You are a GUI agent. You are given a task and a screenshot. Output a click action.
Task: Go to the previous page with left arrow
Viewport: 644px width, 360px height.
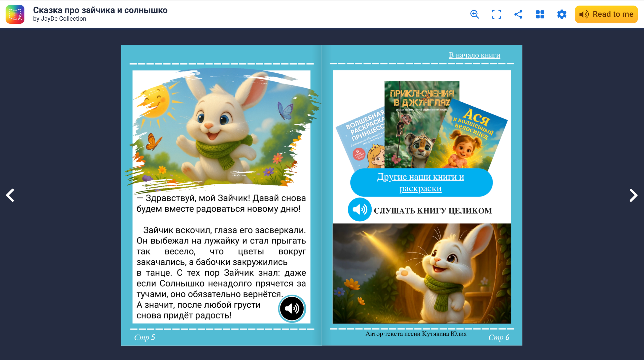[x=10, y=195]
